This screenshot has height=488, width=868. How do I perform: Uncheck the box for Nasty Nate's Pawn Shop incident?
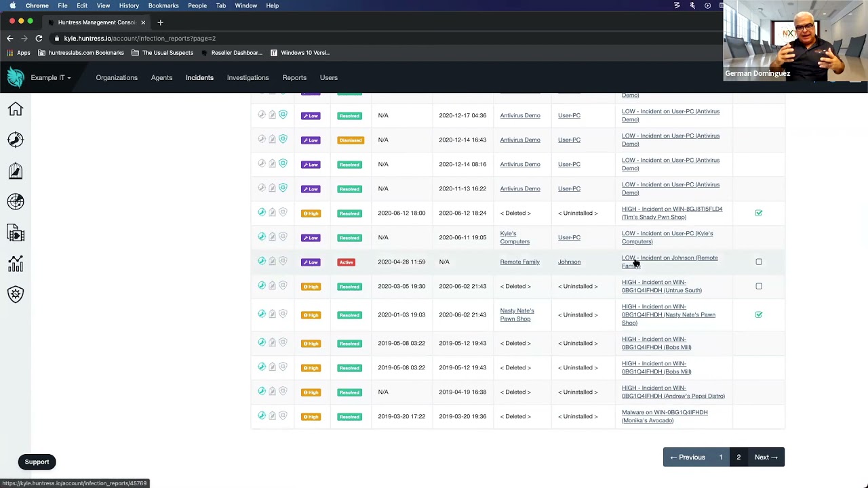point(759,314)
